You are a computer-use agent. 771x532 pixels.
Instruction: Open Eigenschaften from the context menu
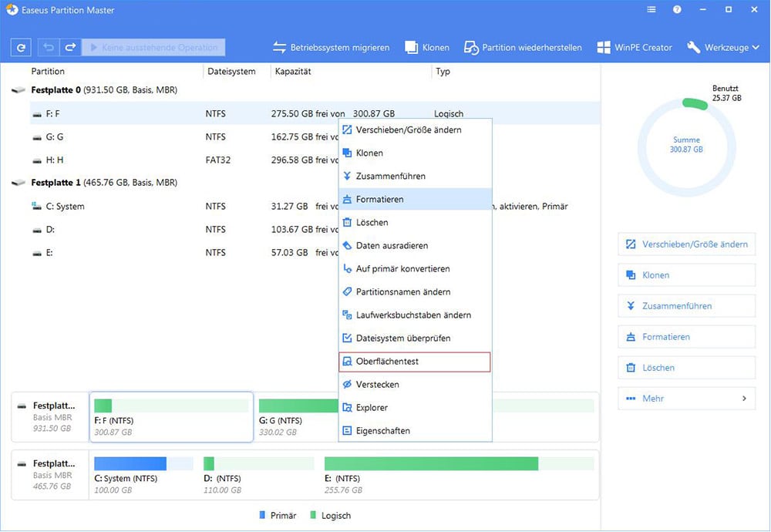pos(415,431)
